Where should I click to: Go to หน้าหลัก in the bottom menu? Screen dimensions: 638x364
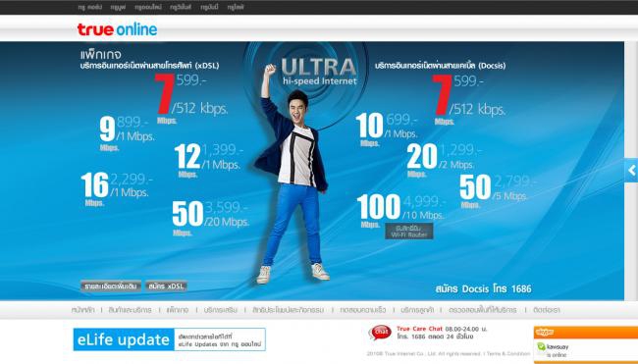pos(83,310)
